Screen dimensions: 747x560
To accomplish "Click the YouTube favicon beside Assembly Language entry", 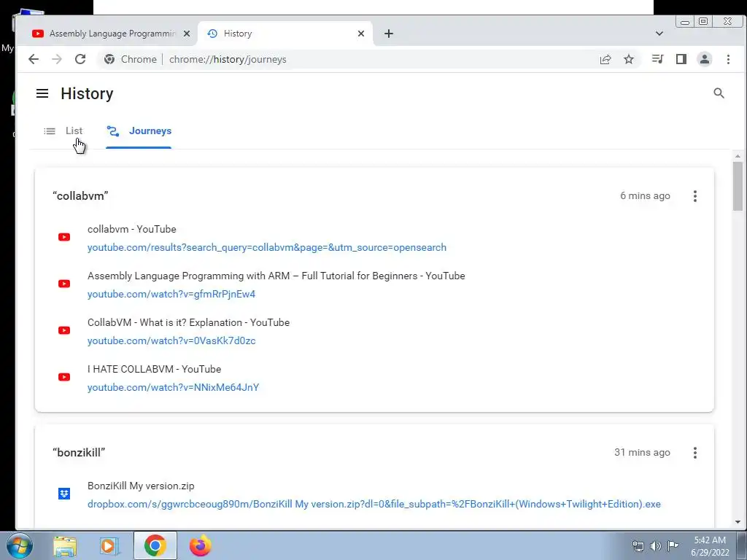I will tap(64, 284).
